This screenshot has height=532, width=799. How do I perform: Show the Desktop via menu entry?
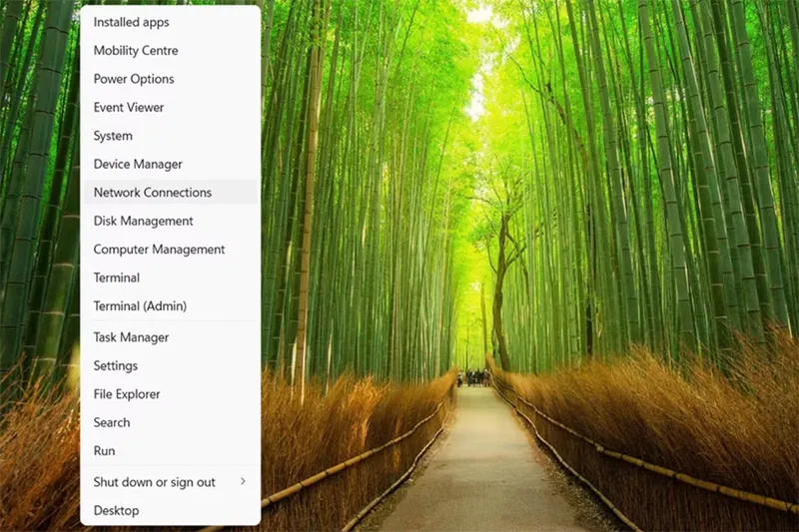pos(170,510)
